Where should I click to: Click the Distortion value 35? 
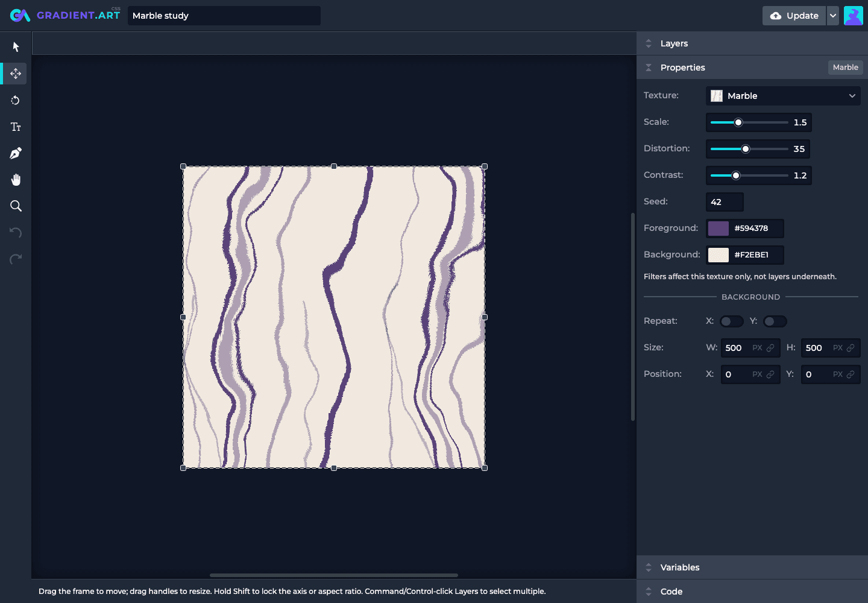coord(799,149)
